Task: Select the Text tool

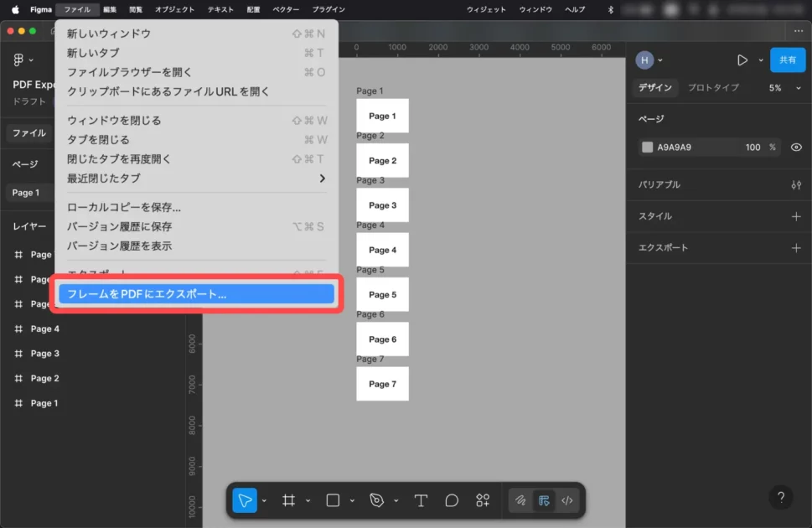Action: tap(421, 500)
